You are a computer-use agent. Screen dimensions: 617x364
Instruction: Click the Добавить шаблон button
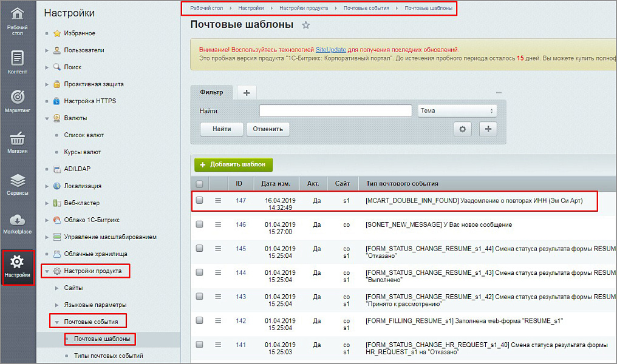[x=233, y=164]
